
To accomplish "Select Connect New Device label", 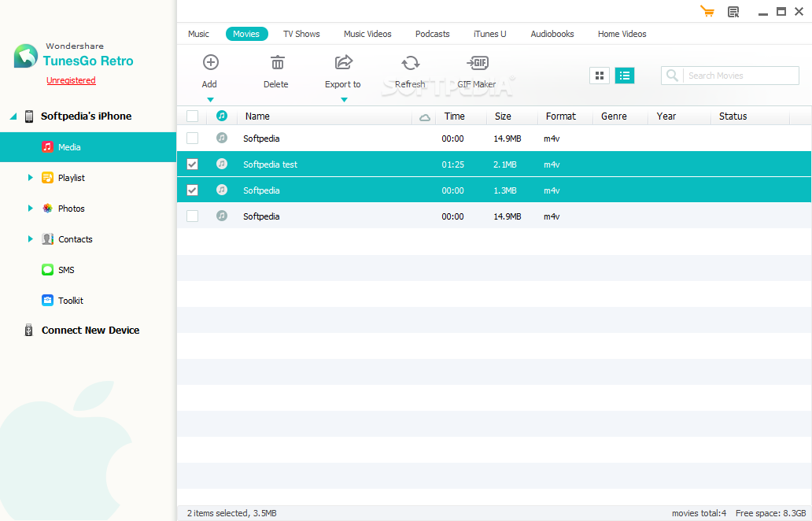I will pos(90,330).
